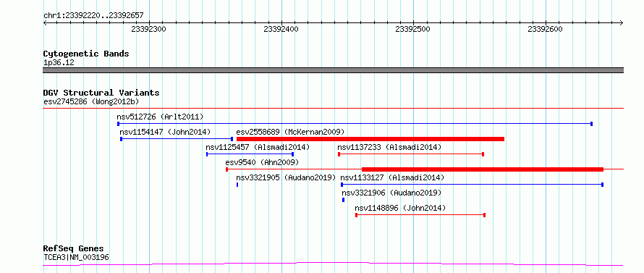Select the small nsv3321905 (Audano2019) blue marker

click(x=237, y=185)
